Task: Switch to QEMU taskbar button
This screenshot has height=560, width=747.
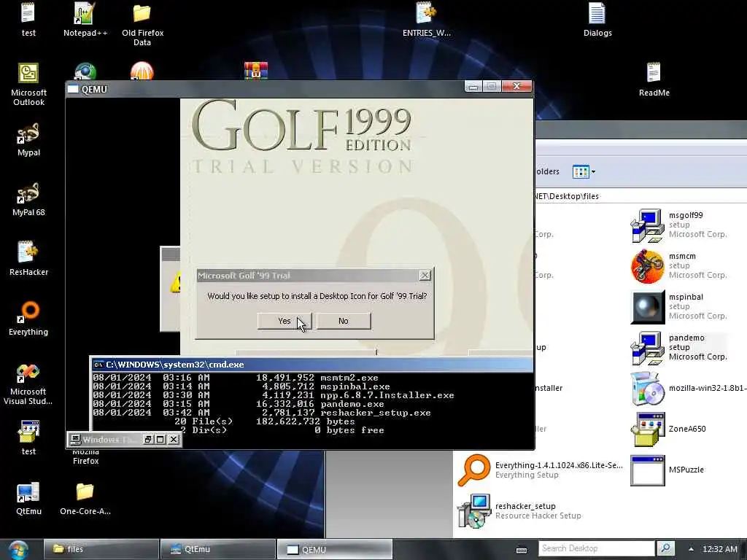Action: [335, 549]
